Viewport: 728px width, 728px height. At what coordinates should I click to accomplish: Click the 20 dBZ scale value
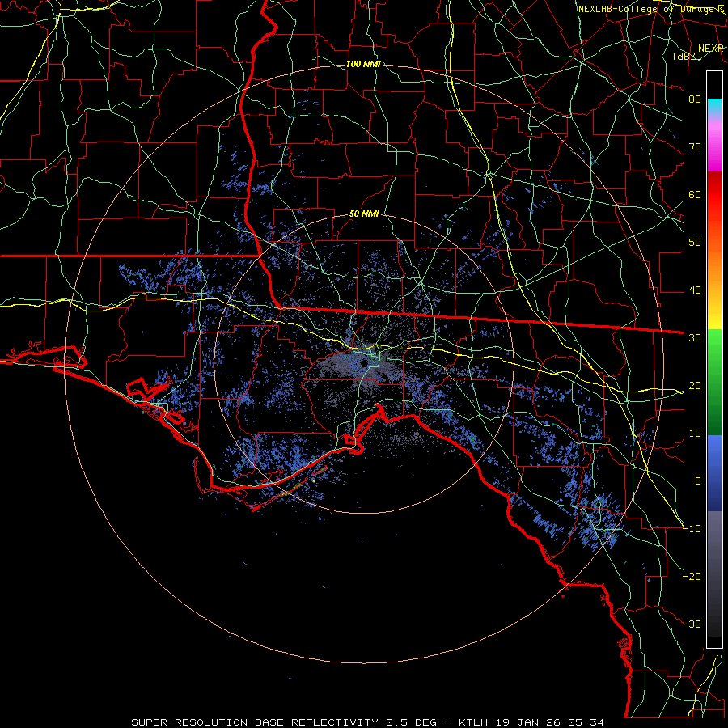pos(695,386)
